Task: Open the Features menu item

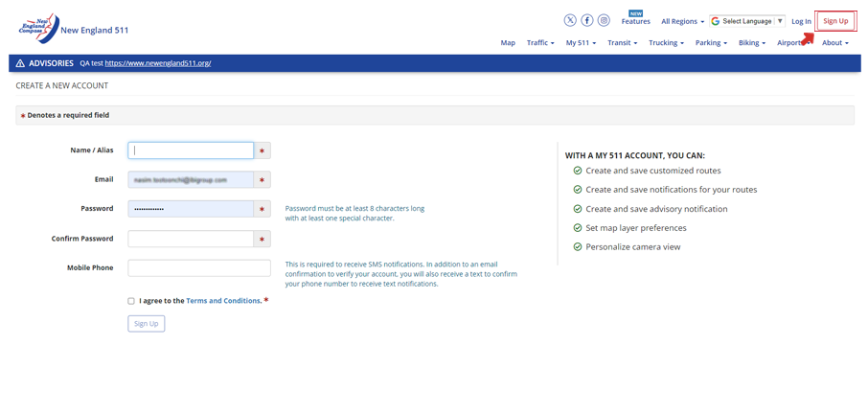Action: coord(635,21)
